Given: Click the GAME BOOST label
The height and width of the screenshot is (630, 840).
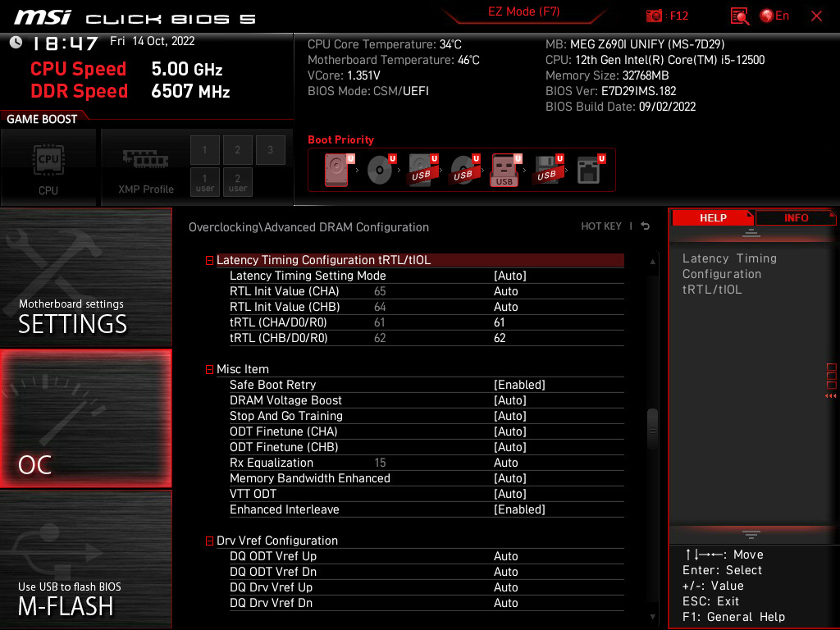Looking at the screenshot, I should tap(42, 119).
